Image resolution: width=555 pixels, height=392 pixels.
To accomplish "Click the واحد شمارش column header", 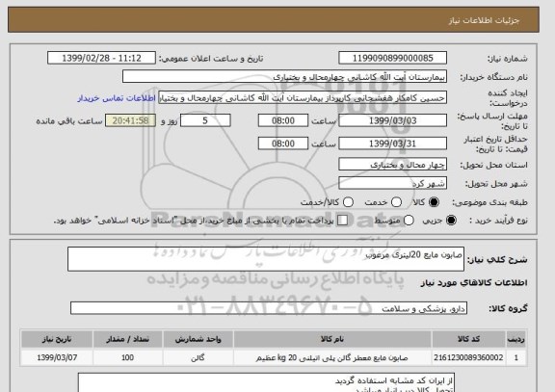I will (198, 339).
